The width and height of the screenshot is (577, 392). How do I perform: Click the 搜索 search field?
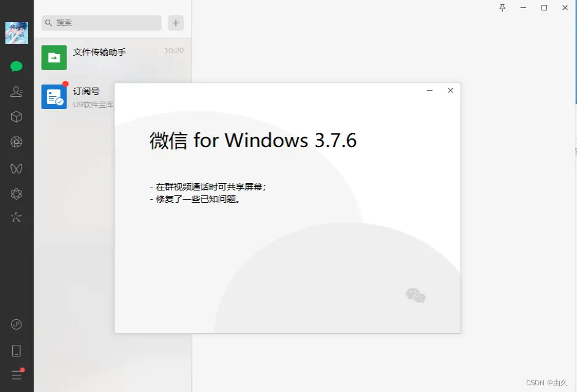click(102, 23)
